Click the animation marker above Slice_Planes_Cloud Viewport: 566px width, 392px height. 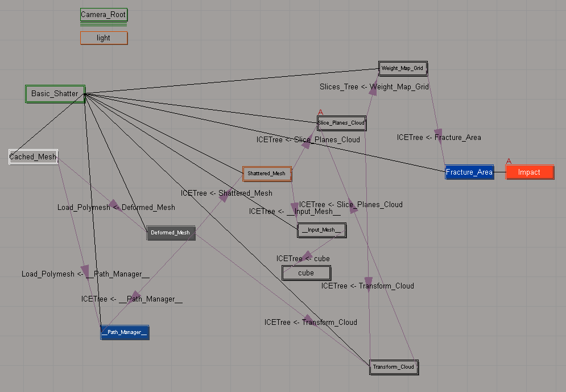[x=320, y=112]
